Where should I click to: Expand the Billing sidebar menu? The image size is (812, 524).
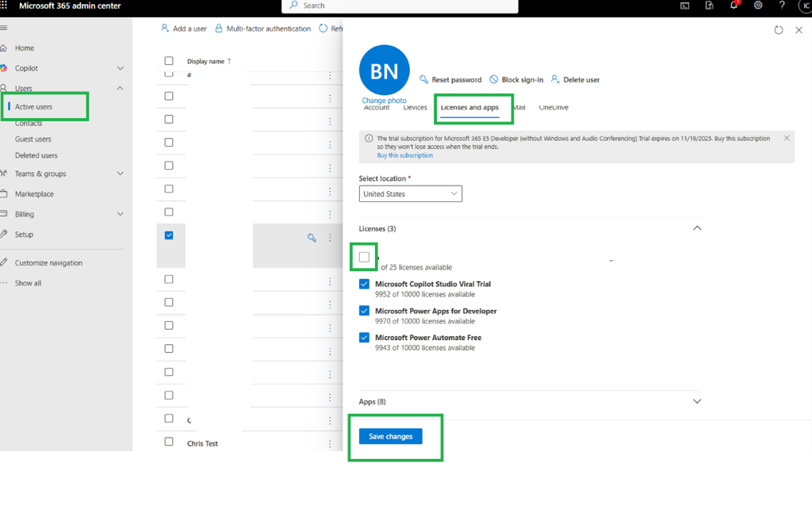[x=121, y=214]
